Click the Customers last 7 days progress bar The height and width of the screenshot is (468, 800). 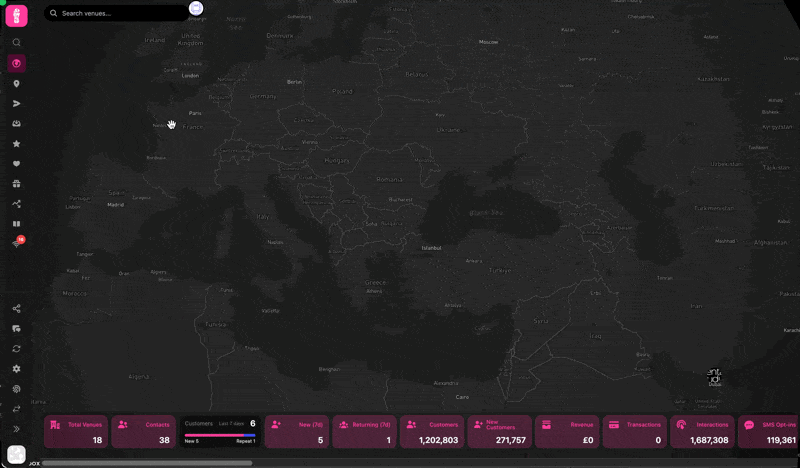tap(220, 435)
